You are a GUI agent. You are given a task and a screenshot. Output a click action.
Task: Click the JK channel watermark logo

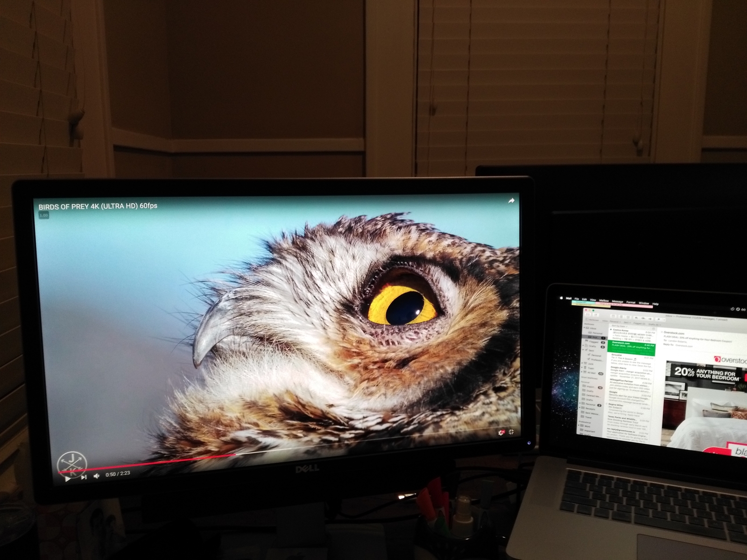(x=71, y=464)
